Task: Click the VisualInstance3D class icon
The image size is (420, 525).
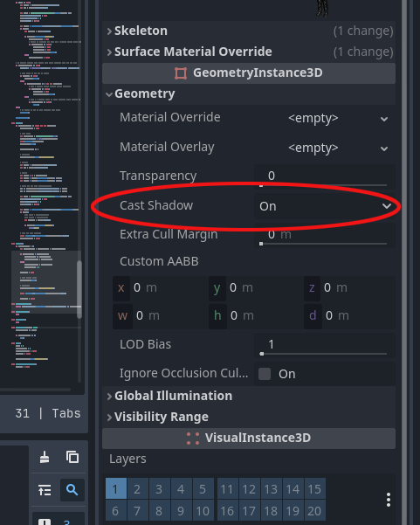Action: click(193, 439)
